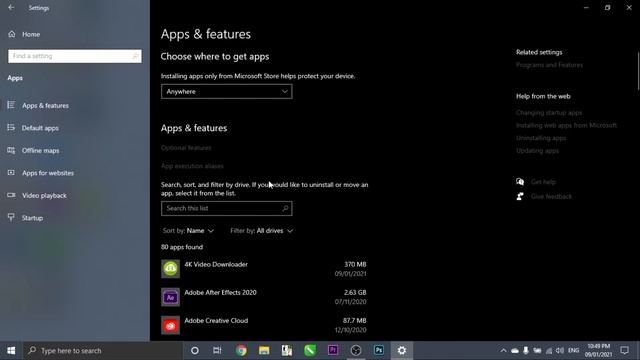Viewport: 640px width, 360px height.
Task: Click the Give feedback person icon
Action: tap(520, 196)
